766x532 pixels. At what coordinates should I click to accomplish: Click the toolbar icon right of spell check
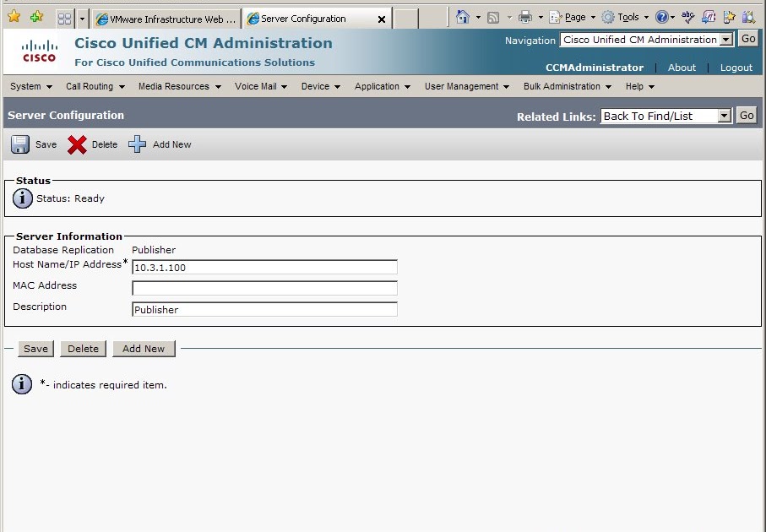(709, 18)
